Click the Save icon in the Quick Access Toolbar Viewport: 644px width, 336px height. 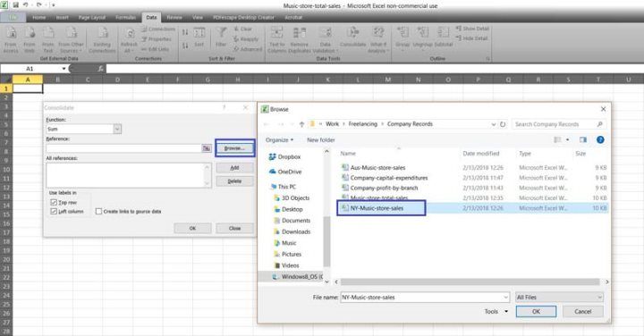[x=15, y=5]
